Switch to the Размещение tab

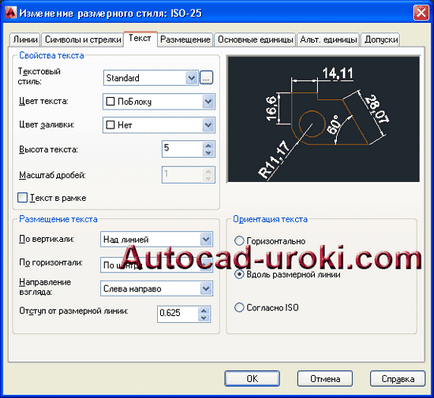tap(185, 39)
